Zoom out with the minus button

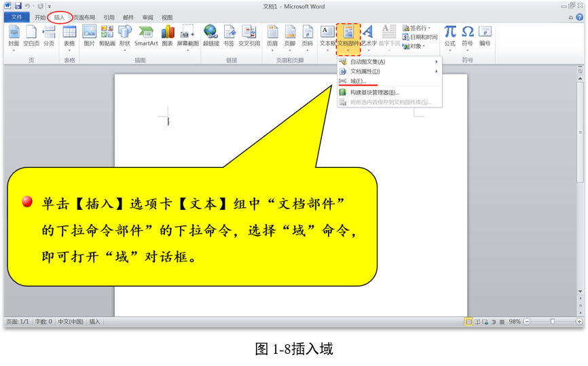tap(527, 322)
